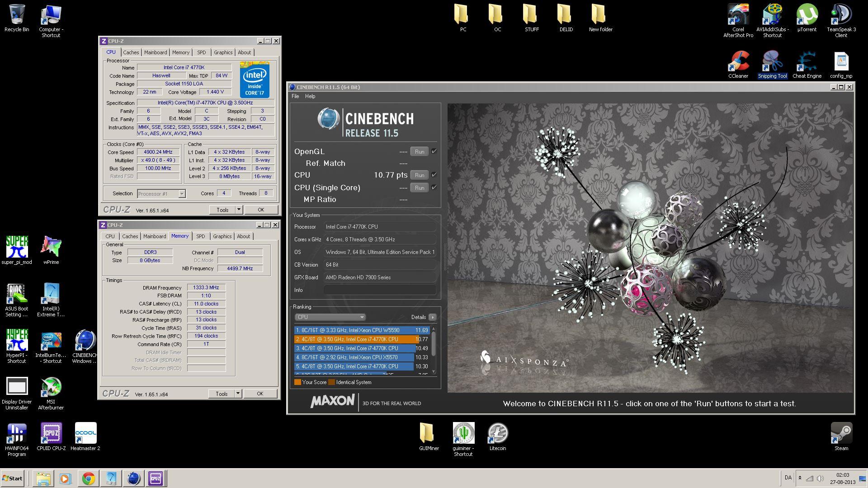
Task: Open Computer shortcut on desktop
Action: [51, 21]
